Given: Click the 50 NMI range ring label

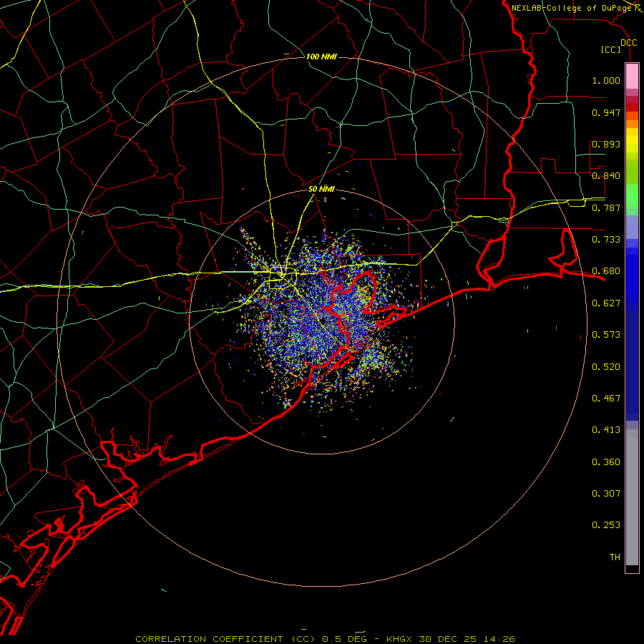Looking at the screenshot, I should pyautogui.click(x=321, y=190).
